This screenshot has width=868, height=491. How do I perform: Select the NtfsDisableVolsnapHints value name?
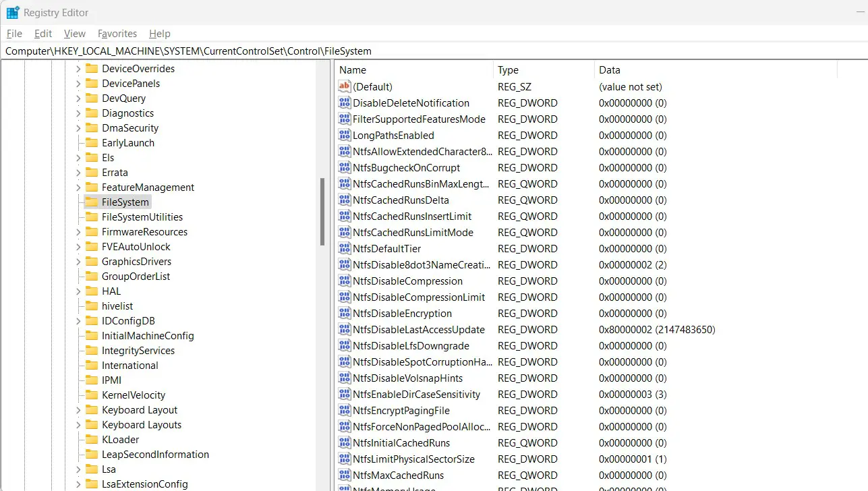(x=407, y=378)
